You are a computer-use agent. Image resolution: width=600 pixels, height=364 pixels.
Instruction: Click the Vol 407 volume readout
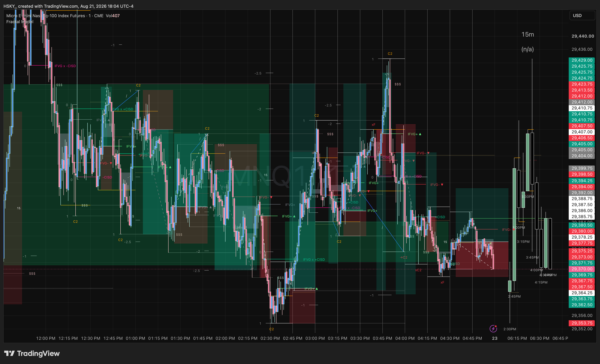tap(112, 16)
